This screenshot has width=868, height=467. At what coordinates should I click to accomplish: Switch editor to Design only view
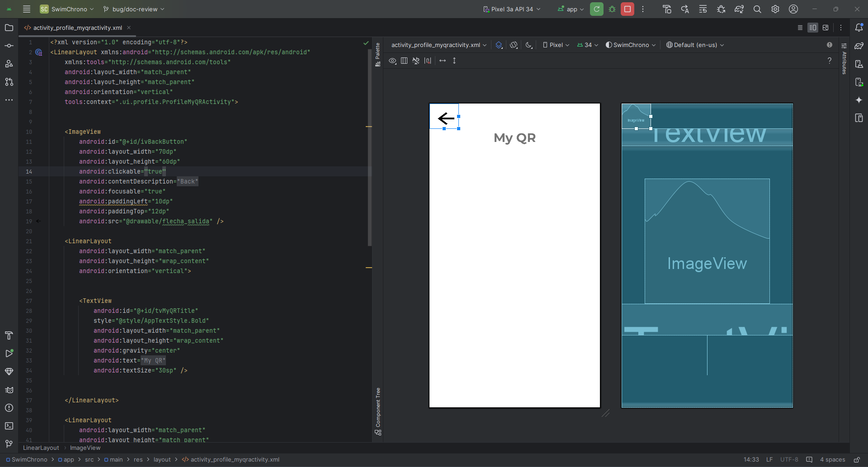(826, 28)
